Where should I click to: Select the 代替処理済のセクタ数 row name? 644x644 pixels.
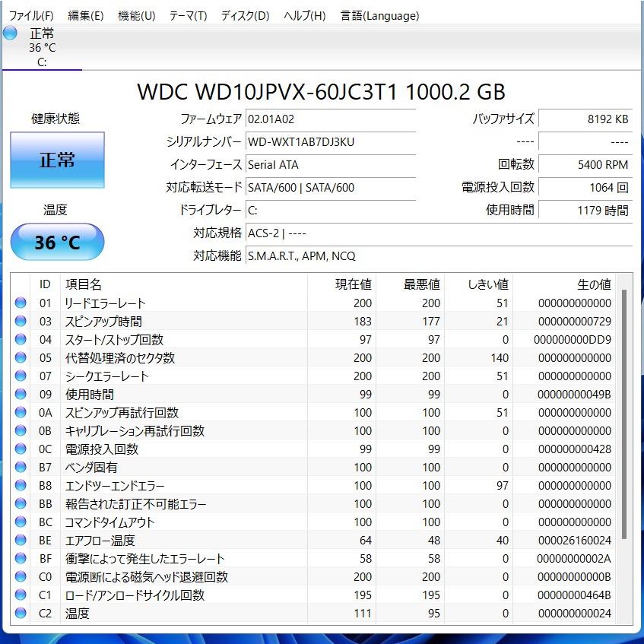pos(120,357)
